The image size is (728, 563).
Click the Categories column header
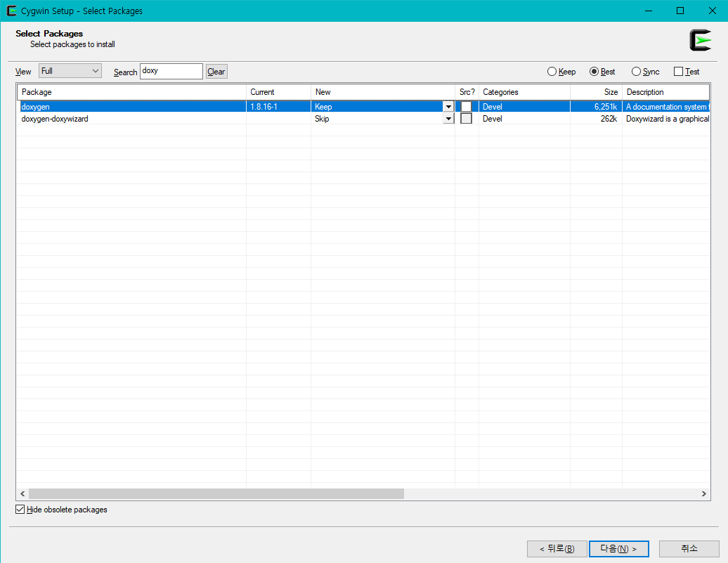pos(525,92)
